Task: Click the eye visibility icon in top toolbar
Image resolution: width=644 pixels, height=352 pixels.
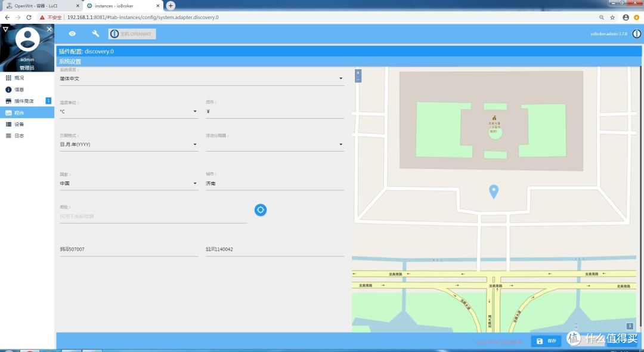Action: pos(72,34)
